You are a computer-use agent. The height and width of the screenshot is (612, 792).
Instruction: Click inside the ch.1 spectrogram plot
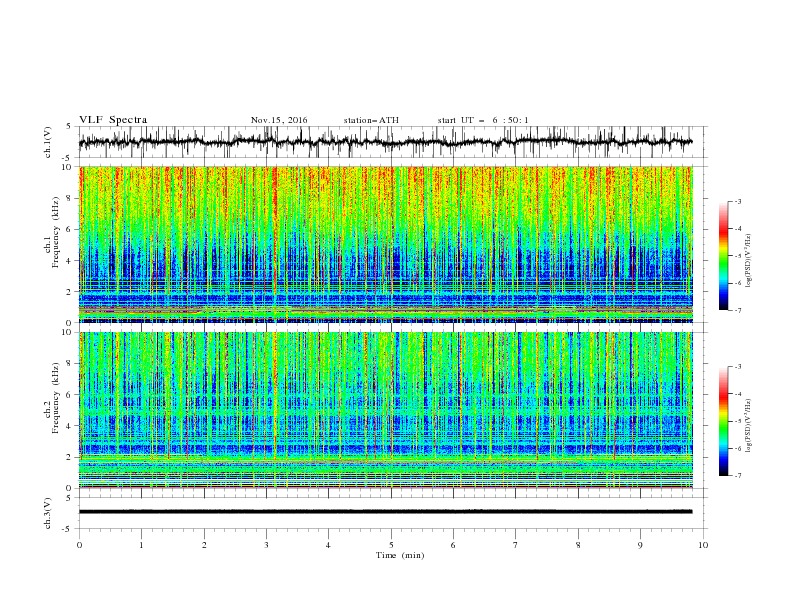[x=386, y=244]
